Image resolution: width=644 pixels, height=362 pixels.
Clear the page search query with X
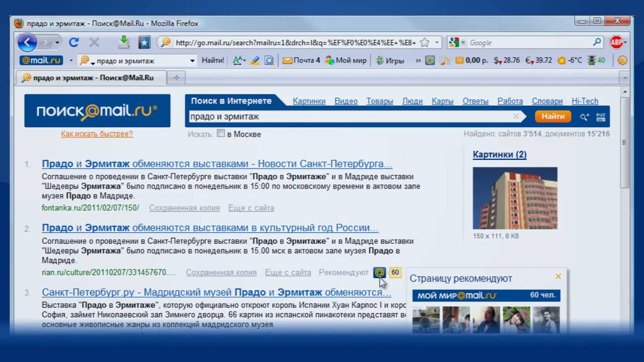(516, 117)
